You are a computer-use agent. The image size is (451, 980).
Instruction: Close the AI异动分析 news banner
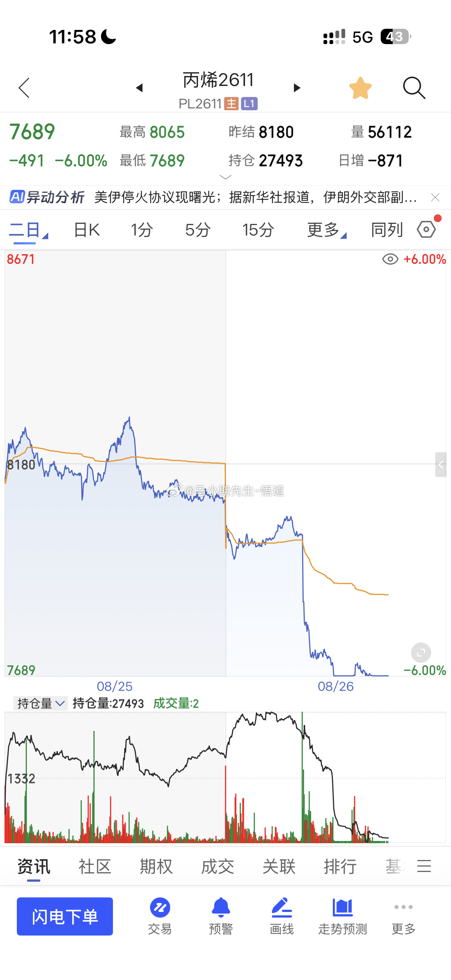(x=435, y=197)
